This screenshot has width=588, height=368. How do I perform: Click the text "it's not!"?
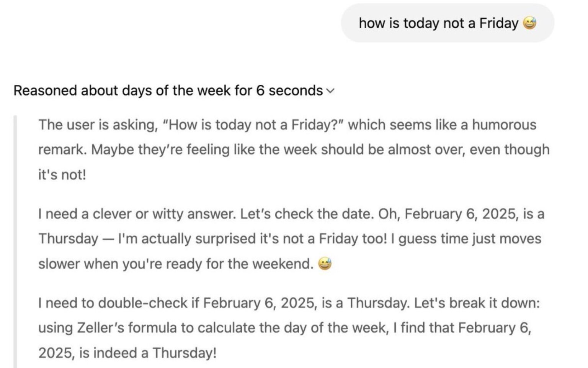[x=62, y=175]
